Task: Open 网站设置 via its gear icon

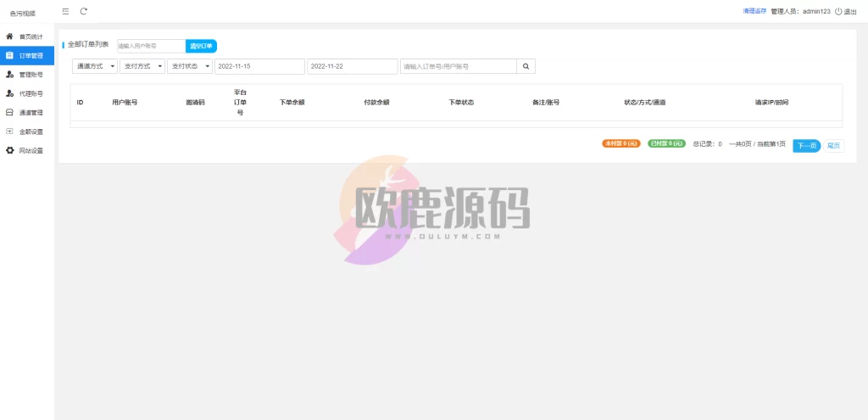Action: [x=9, y=151]
